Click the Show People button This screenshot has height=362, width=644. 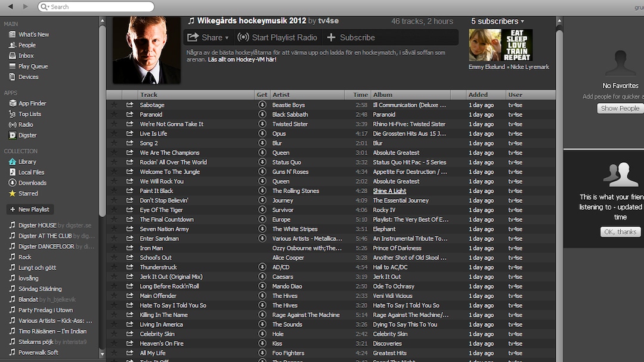pyautogui.click(x=620, y=109)
